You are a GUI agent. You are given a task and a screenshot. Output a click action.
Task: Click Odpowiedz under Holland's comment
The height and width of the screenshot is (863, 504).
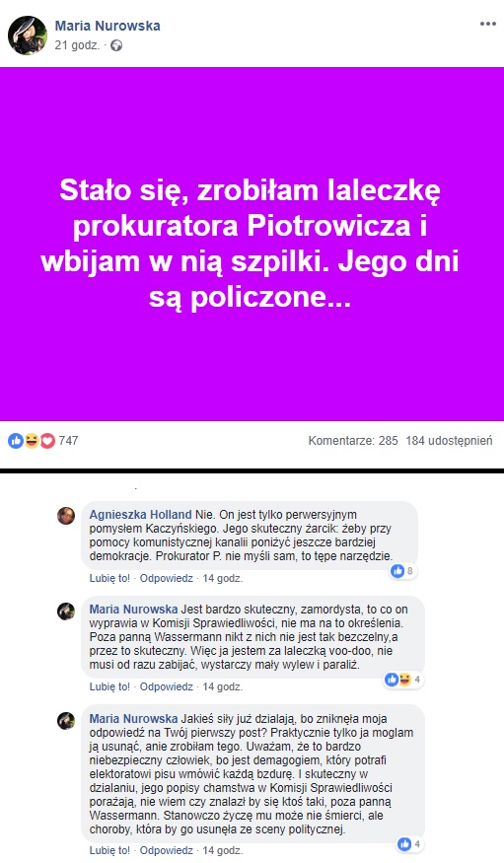tap(166, 578)
